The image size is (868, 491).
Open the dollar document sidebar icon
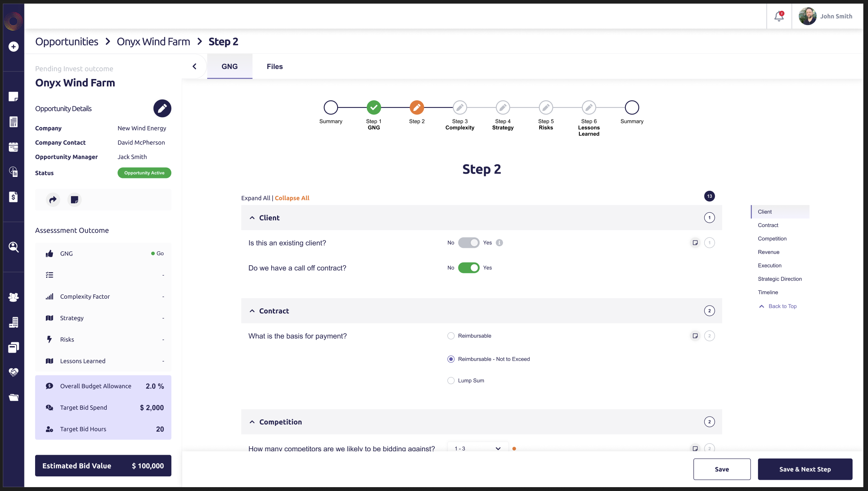[14, 197]
